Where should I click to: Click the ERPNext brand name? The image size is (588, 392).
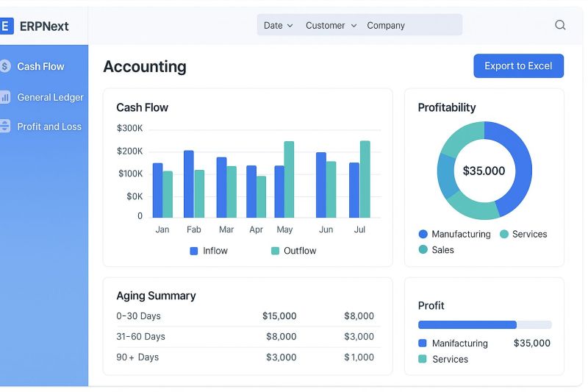pyautogui.click(x=44, y=26)
